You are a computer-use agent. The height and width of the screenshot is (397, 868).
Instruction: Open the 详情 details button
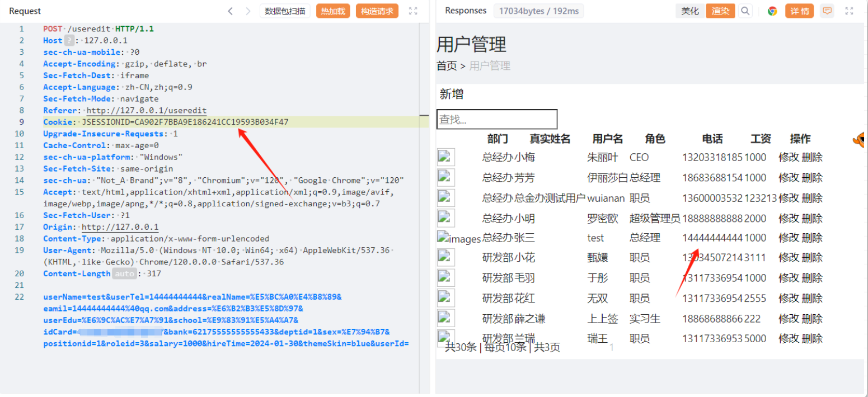pos(800,11)
